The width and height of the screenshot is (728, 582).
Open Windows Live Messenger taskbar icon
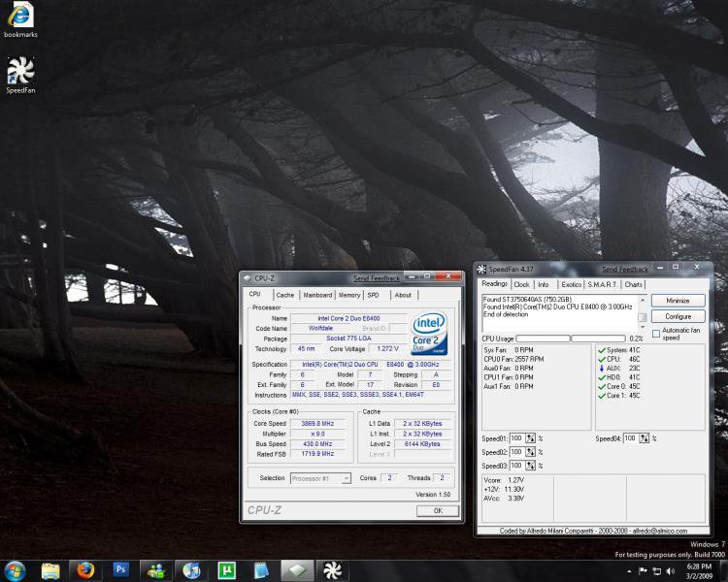pos(156,570)
